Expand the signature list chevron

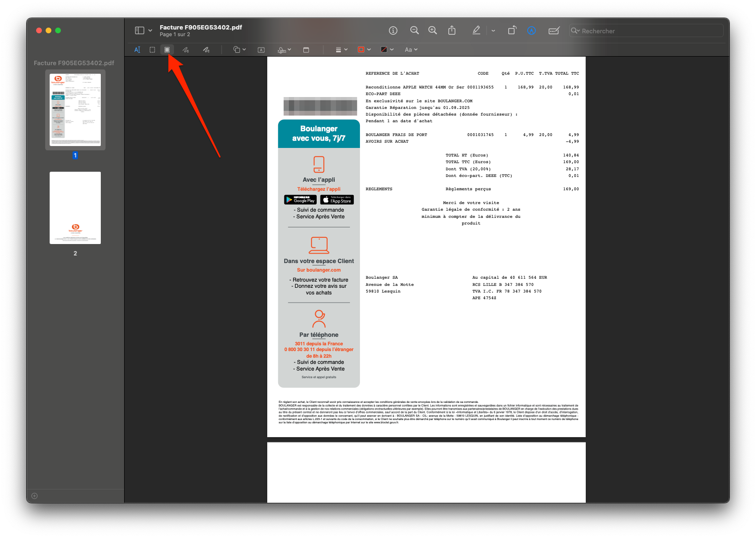pyautogui.click(x=290, y=49)
